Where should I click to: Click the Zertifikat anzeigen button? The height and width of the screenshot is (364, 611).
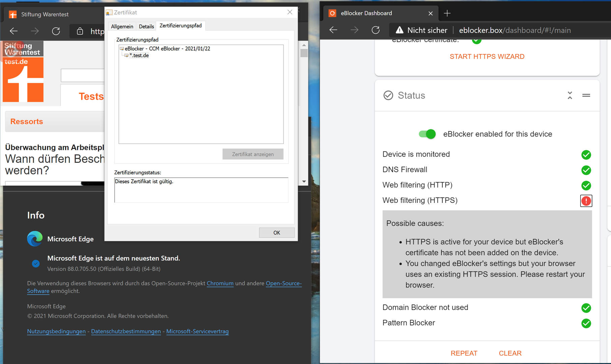253,154
